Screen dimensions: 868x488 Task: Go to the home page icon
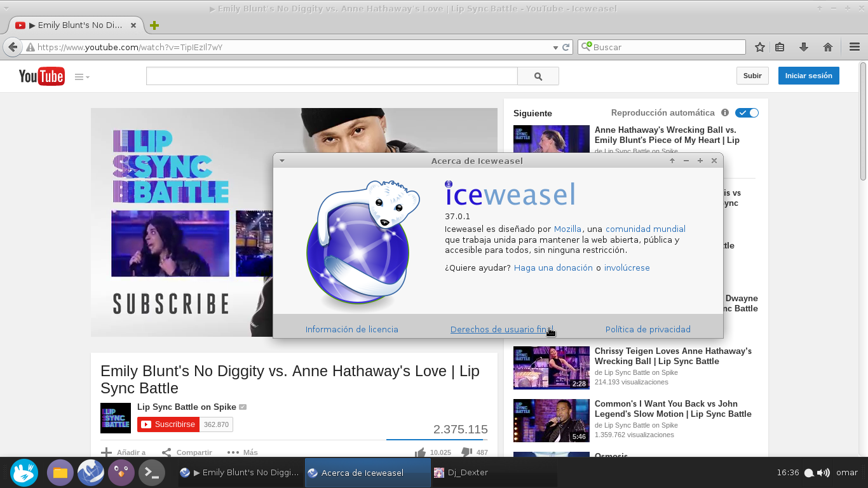pyautogui.click(x=828, y=47)
